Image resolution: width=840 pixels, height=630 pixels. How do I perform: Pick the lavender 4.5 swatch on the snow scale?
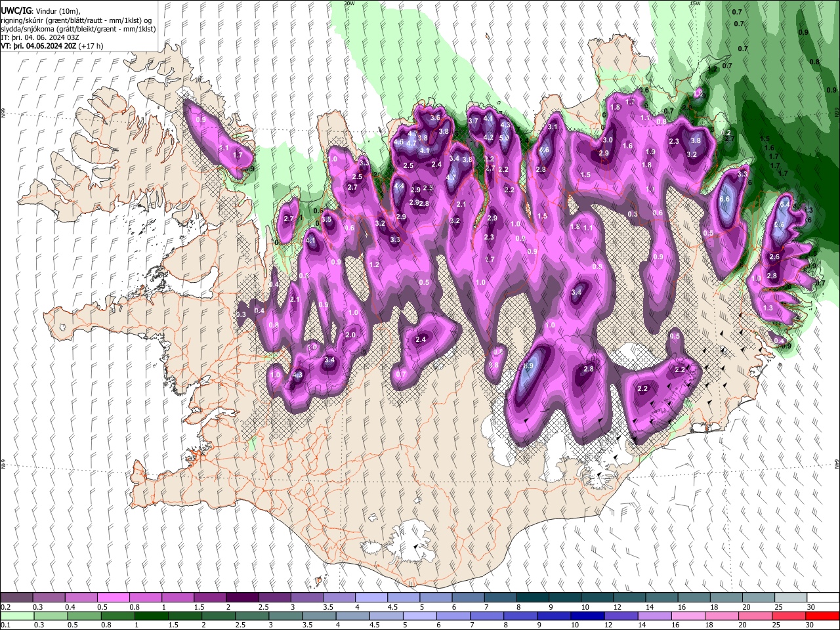[x=404, y=598]
